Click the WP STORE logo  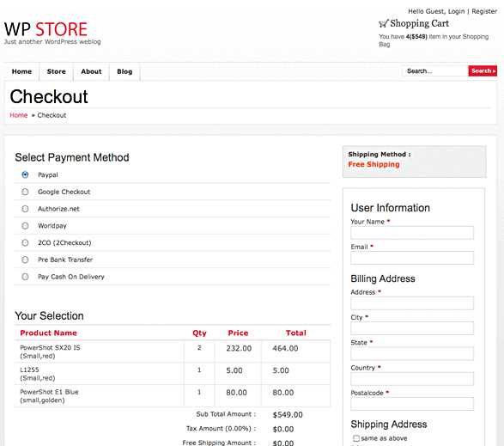coord(46,29)
